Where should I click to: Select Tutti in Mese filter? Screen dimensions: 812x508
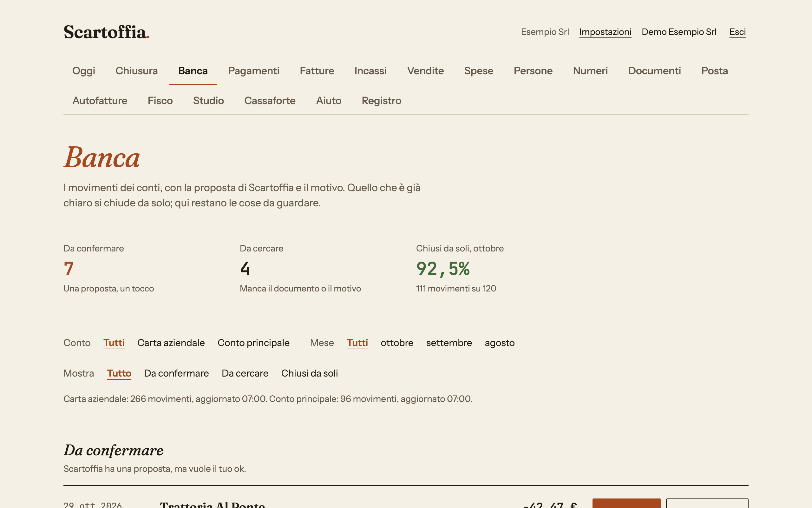(357, 343)
